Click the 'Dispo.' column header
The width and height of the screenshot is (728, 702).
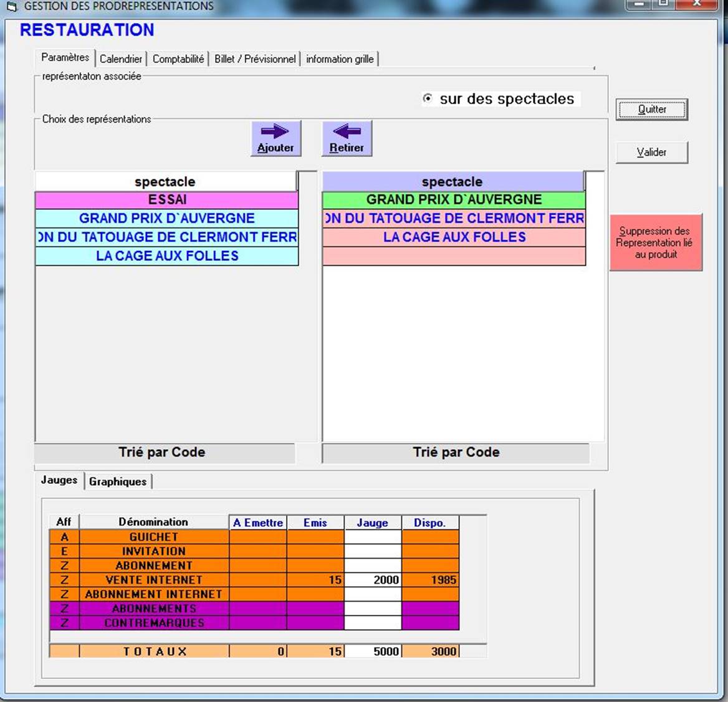tap(430, 523)
